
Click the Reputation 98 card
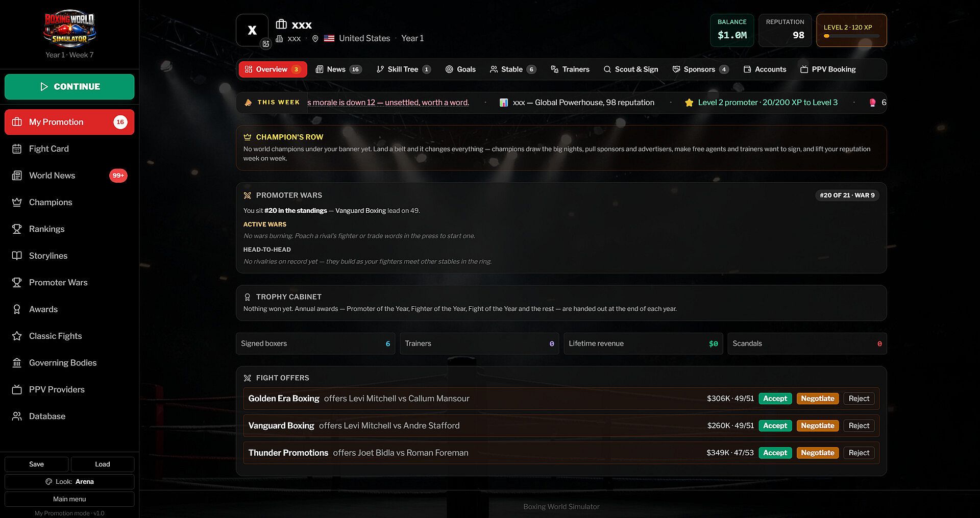point(785,30)
